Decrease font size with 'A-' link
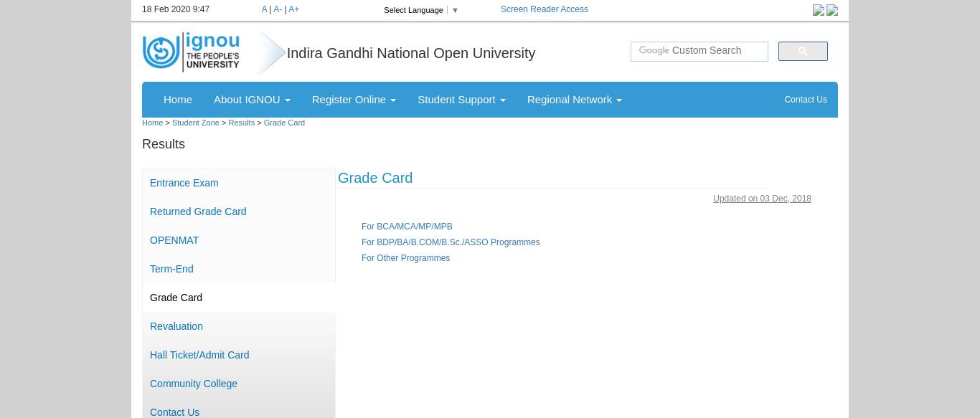The width and height of the screenshot is (980, 418). [278, 9]
